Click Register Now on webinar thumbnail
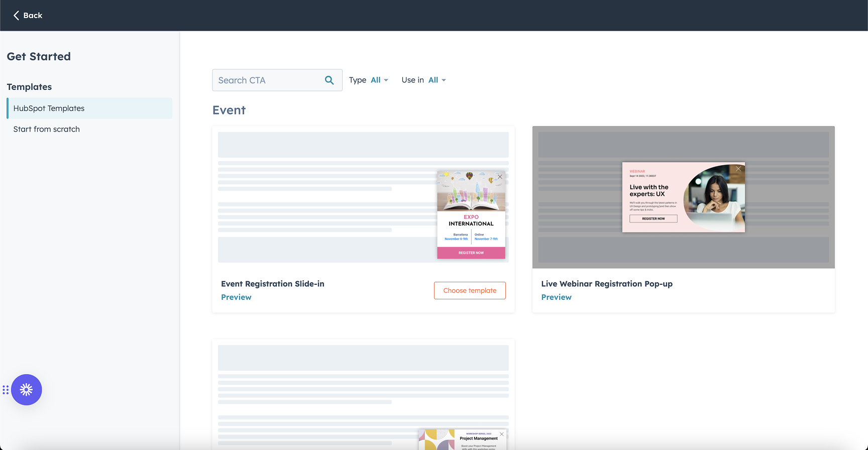This screenshot has height=450, width=868. 653,218
